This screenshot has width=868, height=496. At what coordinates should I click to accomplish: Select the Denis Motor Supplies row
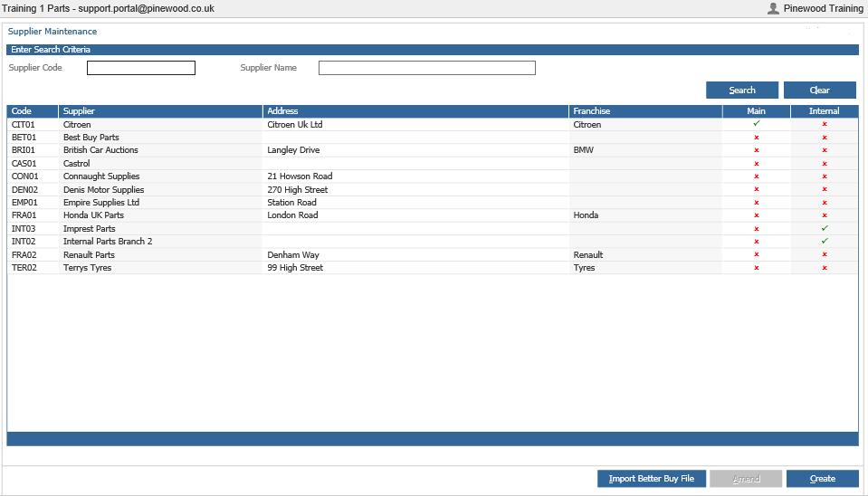433,189
